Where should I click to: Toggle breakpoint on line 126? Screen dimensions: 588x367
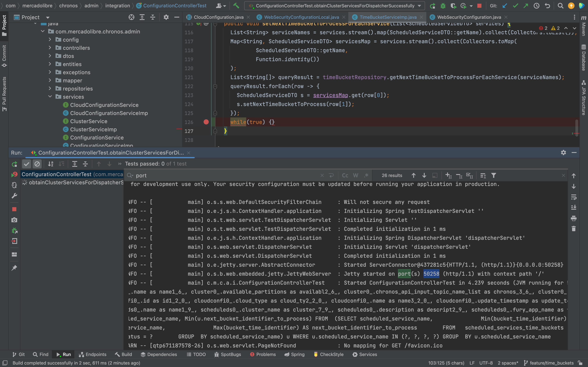pos(206,122)
